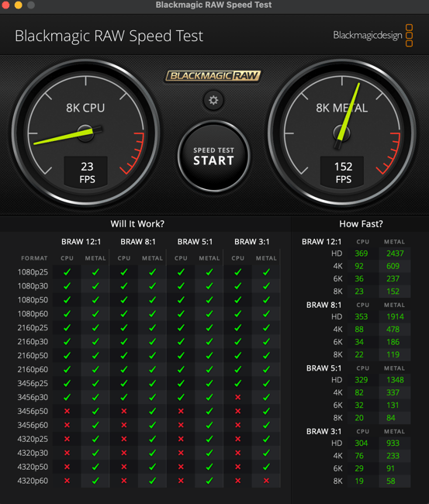Click the 237 6K Metal value

393,278
